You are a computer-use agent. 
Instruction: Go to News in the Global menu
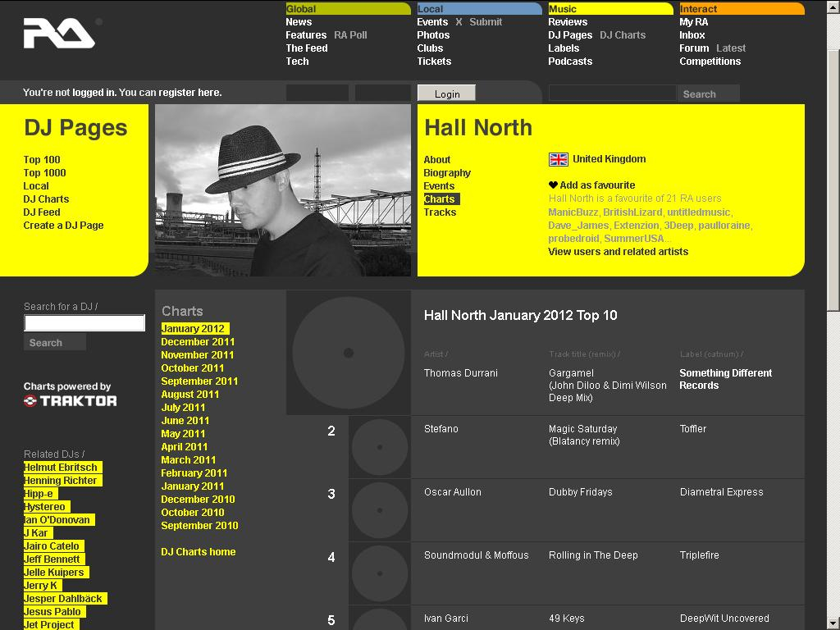coord(299,22)
